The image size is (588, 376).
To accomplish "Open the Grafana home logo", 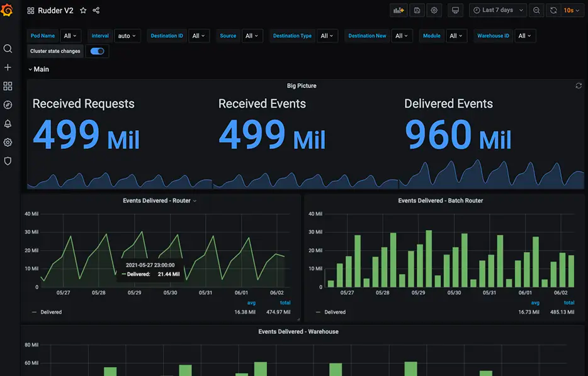I will coord(7,9).
